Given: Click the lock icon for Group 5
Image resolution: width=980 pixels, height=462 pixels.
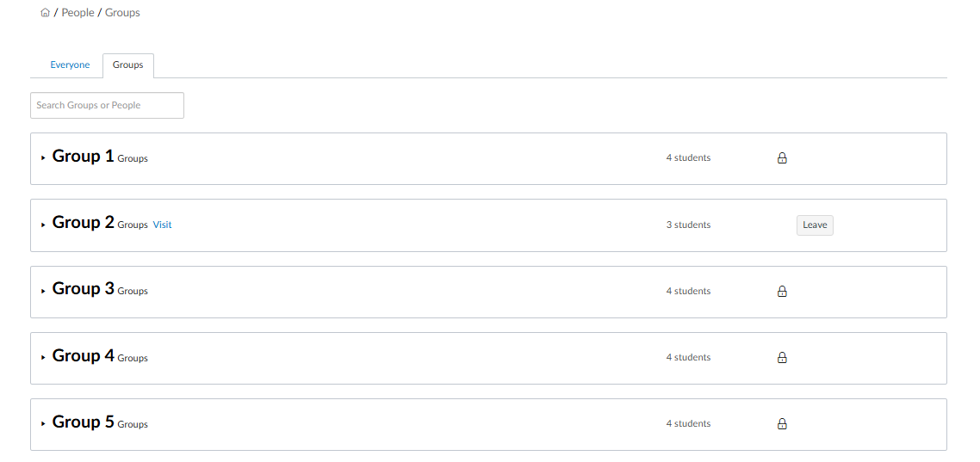Looking at the screenshot, I should (782, 424).
